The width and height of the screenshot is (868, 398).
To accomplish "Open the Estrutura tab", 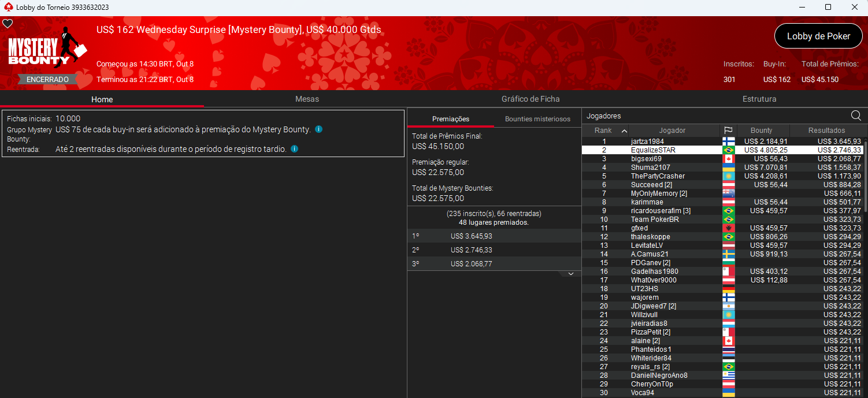I will (759, 99).
